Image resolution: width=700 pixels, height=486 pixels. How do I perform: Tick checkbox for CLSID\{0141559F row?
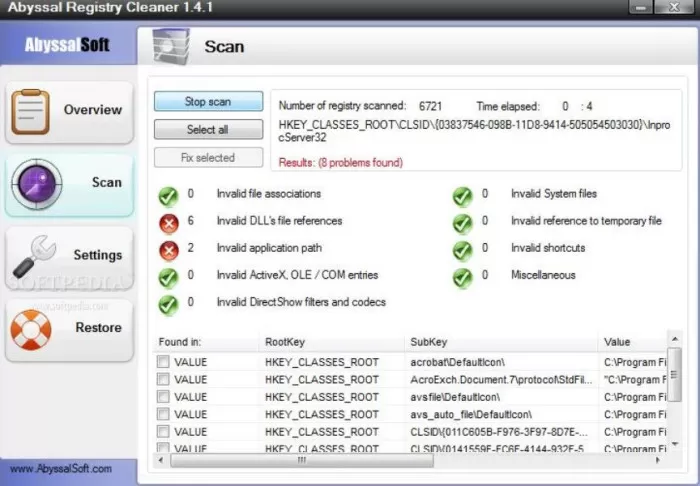(x=163, y=447)
